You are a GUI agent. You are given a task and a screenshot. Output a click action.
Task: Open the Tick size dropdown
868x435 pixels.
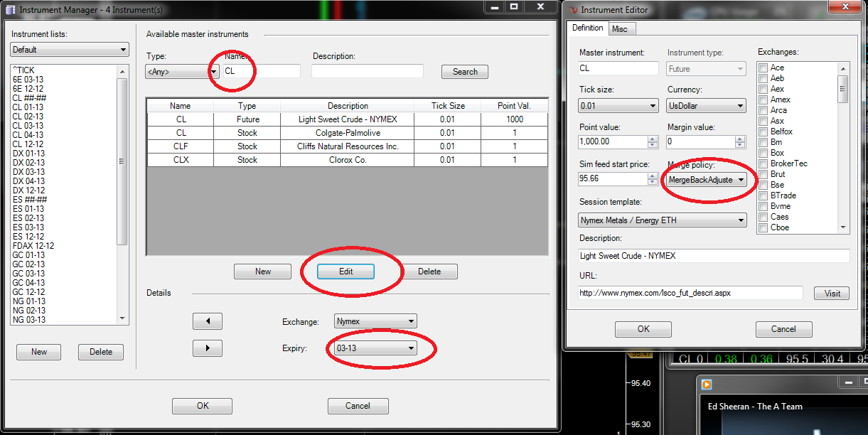(619, 105)
